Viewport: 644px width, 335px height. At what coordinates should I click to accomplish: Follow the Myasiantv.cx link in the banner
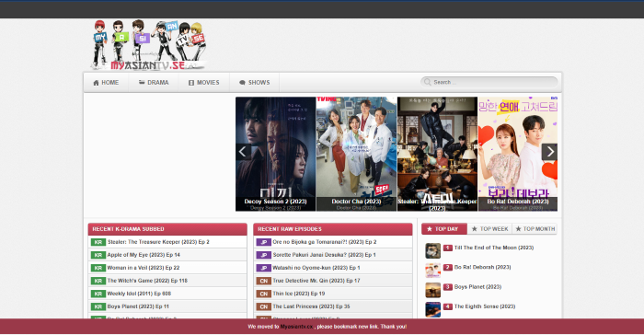tap(296, 327)
